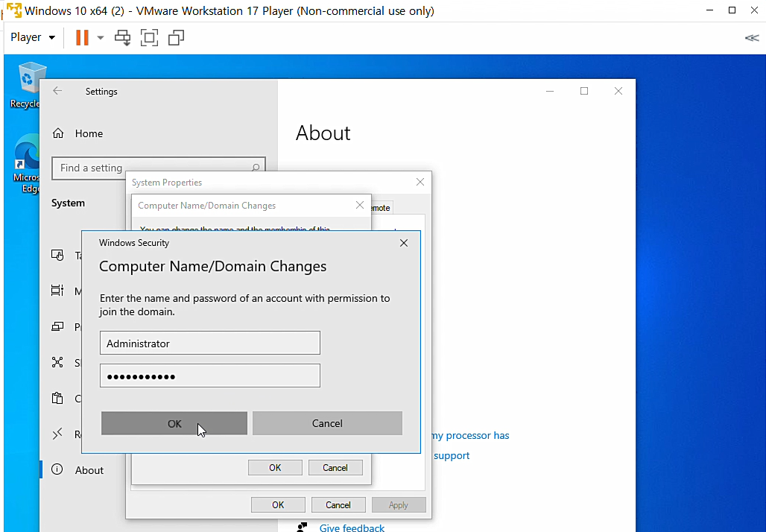
Task: Click OK in Computer Name/Domain Changes dialog
Action: (275, 467)
